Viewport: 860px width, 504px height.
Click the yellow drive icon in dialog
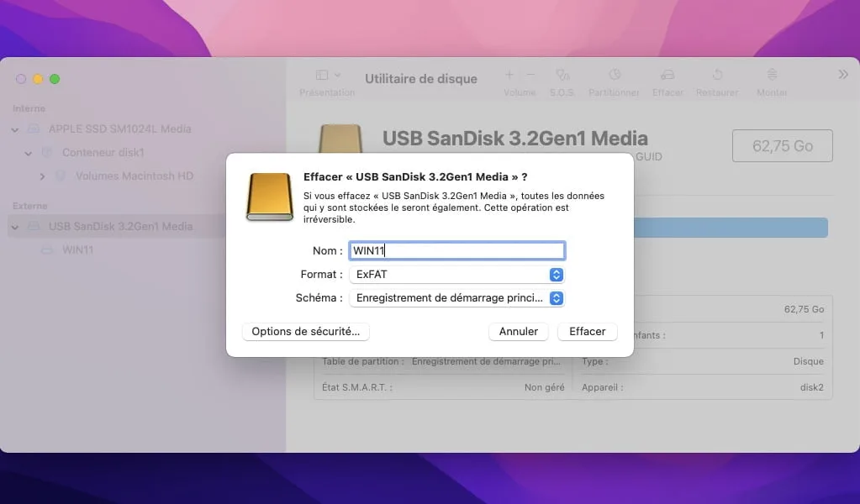(270, 197)
